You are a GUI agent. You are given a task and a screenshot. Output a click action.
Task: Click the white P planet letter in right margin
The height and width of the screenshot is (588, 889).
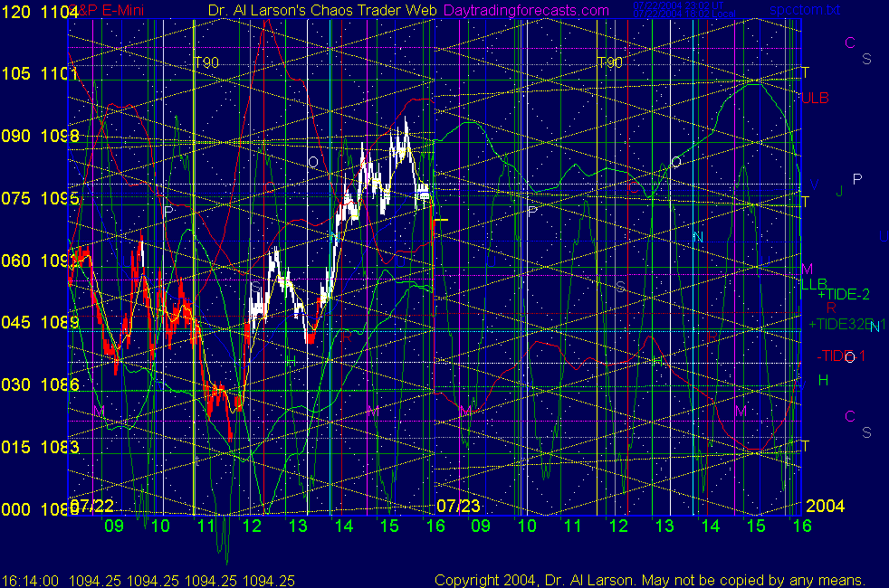pyautogui.click(x=857, y=179)
